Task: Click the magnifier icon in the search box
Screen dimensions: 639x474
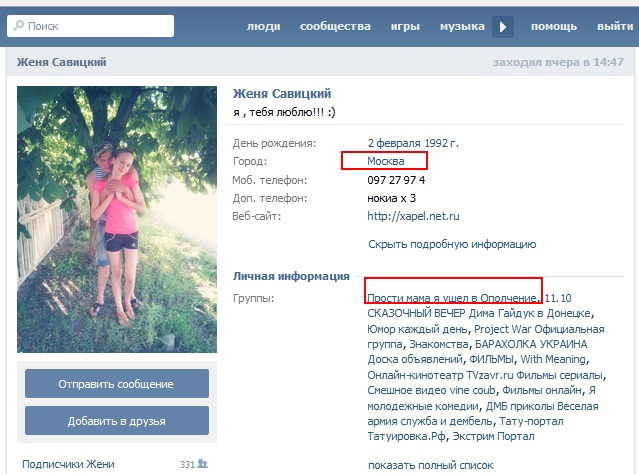Action: coord(20,26)
